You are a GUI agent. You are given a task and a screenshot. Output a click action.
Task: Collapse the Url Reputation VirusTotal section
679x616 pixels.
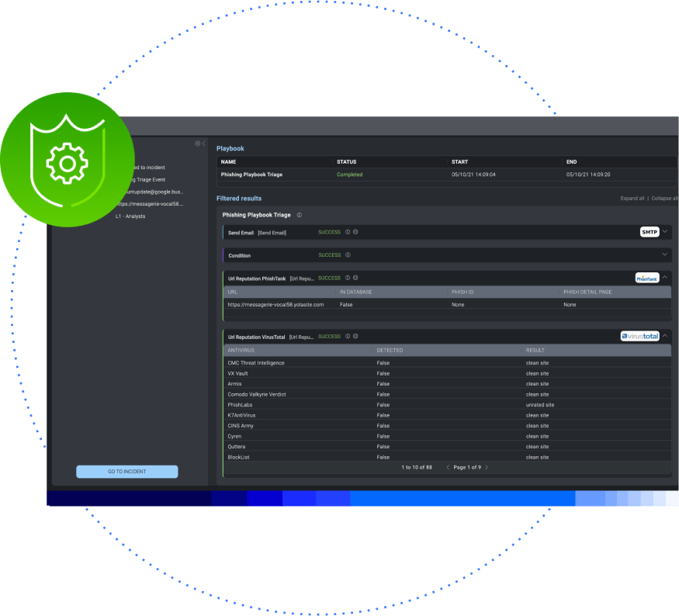coord(665,336)
